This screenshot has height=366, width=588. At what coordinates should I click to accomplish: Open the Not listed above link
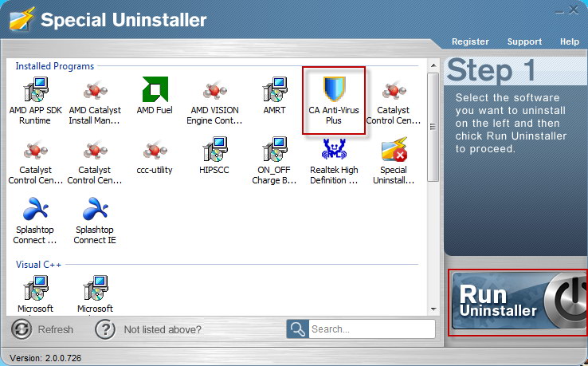point(163,329)
